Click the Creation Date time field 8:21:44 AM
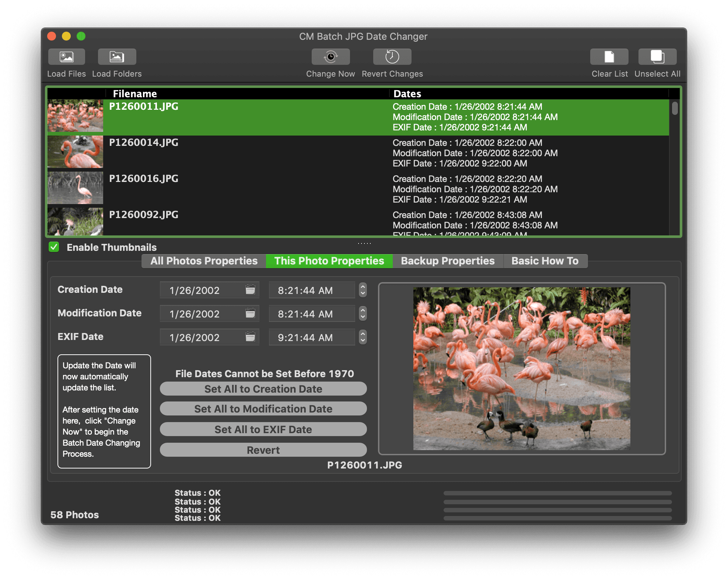 pyautogui.click(x=312, y=290)
